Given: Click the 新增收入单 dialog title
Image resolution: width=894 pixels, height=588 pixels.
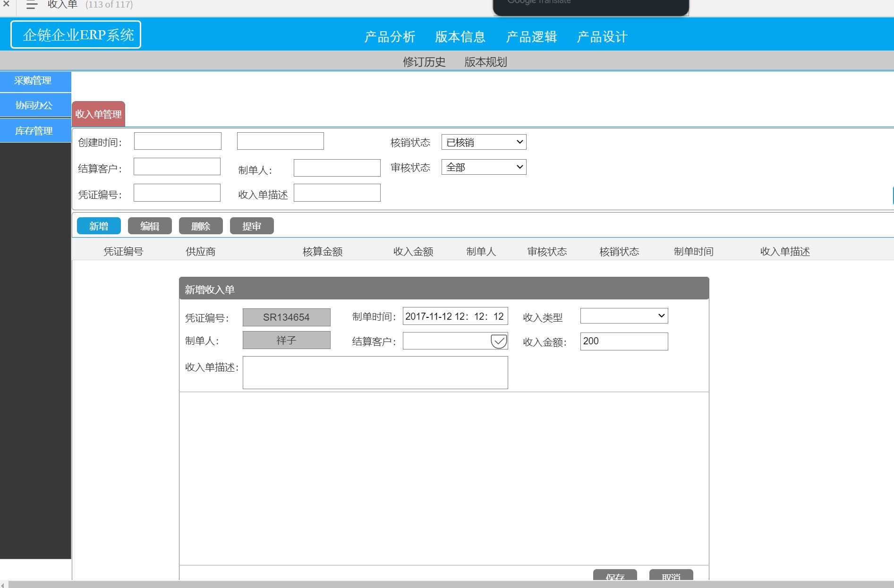Looking at the screenshot, I should [x=210, y=290].
